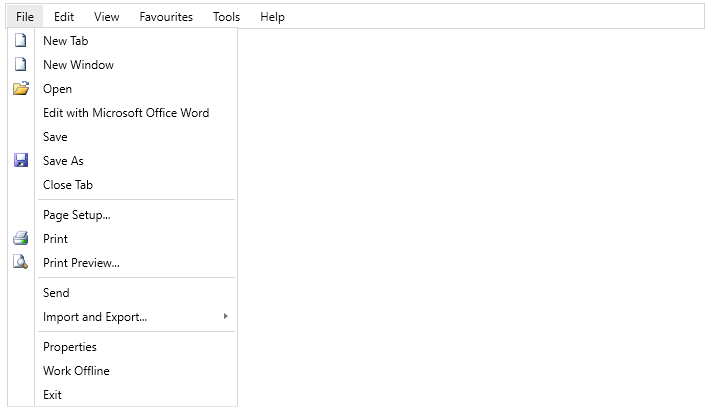Click the New Tab page icon

tap(20, 40)
